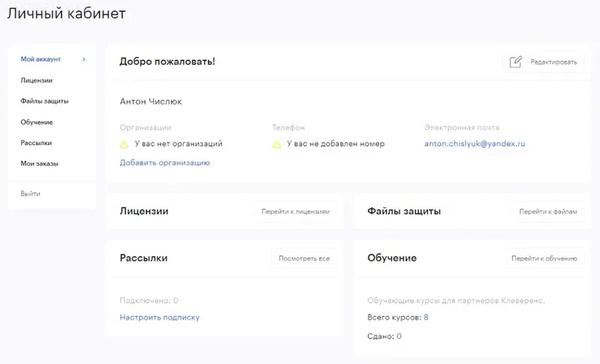The width and height of the screenshot is (600, 364).
Task: Go to Обучение in the sidebar
Action: point(37,122)
